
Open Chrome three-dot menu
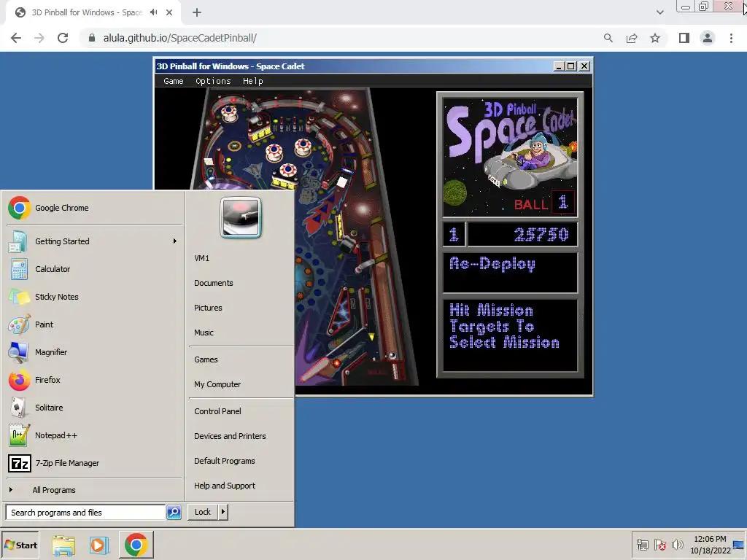coord(731,38)
